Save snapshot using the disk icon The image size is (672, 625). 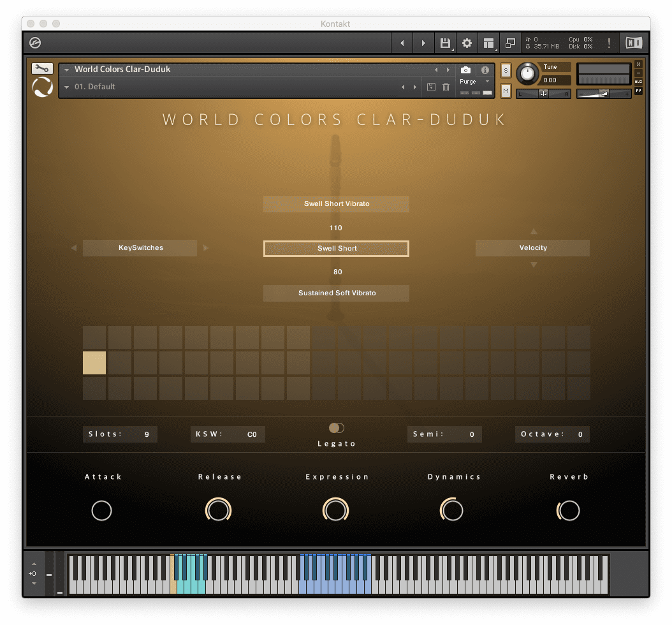(431, 87)
